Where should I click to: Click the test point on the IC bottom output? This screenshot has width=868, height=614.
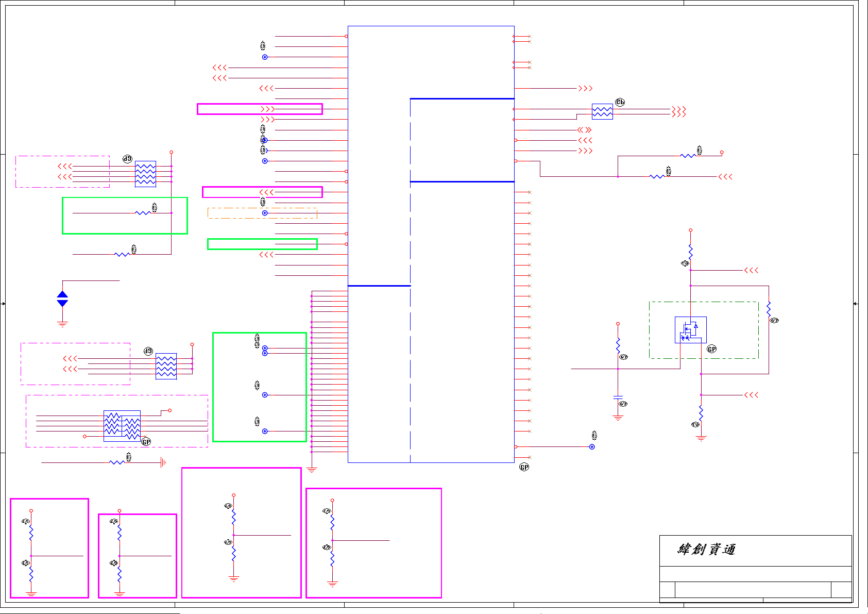pos(592,447)
